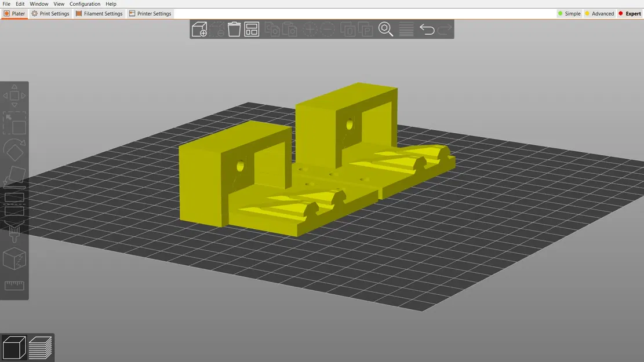Click the delete all objects icon
The image size is (644, 362).
[234, 29]
